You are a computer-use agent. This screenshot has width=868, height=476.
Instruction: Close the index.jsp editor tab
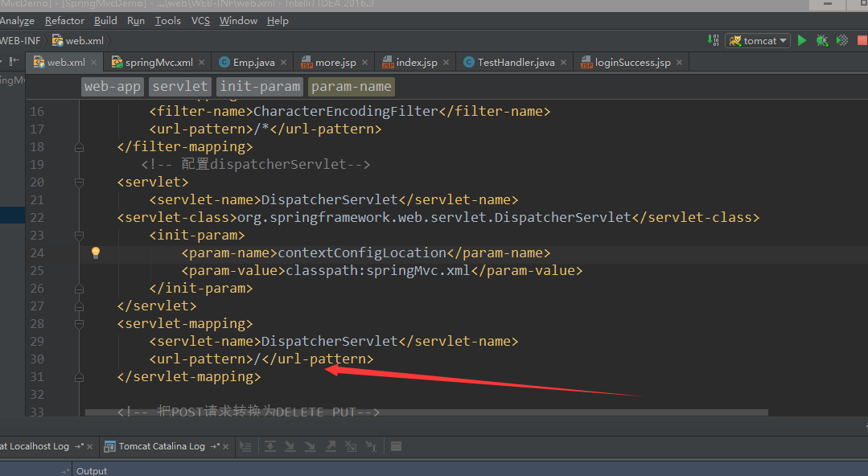click(446, 63)
